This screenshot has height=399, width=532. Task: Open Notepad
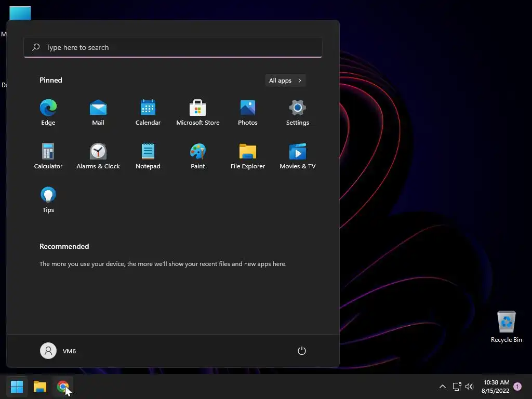click(x=148, y=156)
